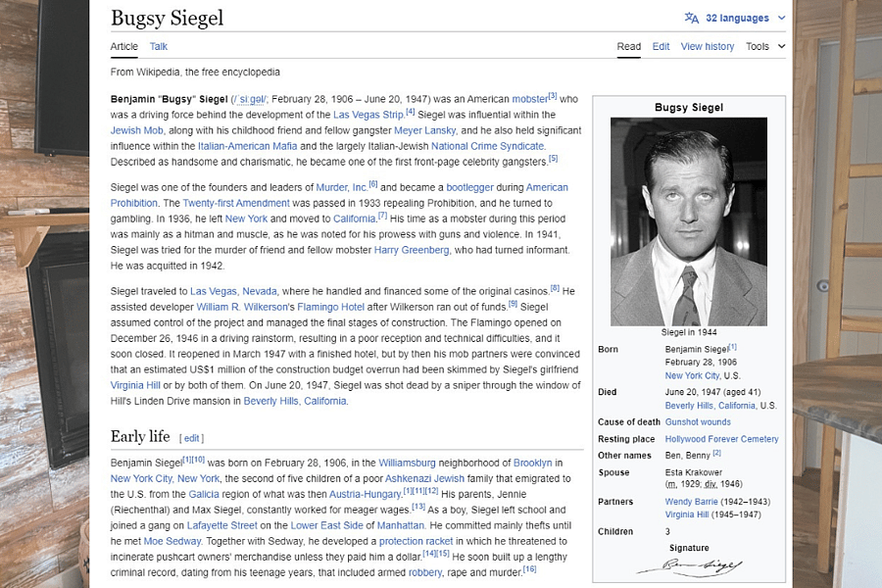The width and height of the screenshot is (882, 588).
Task: Open the Gunshot wounds infobox link
Action: point(698,422)
